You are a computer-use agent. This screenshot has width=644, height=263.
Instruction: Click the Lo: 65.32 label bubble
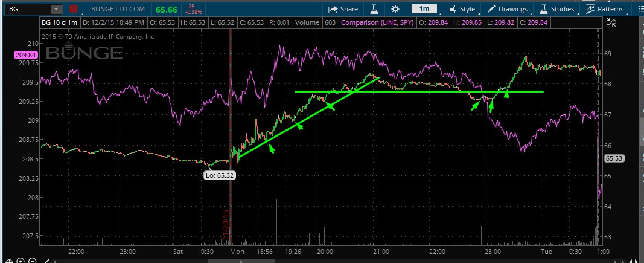[x=220, y=175]
